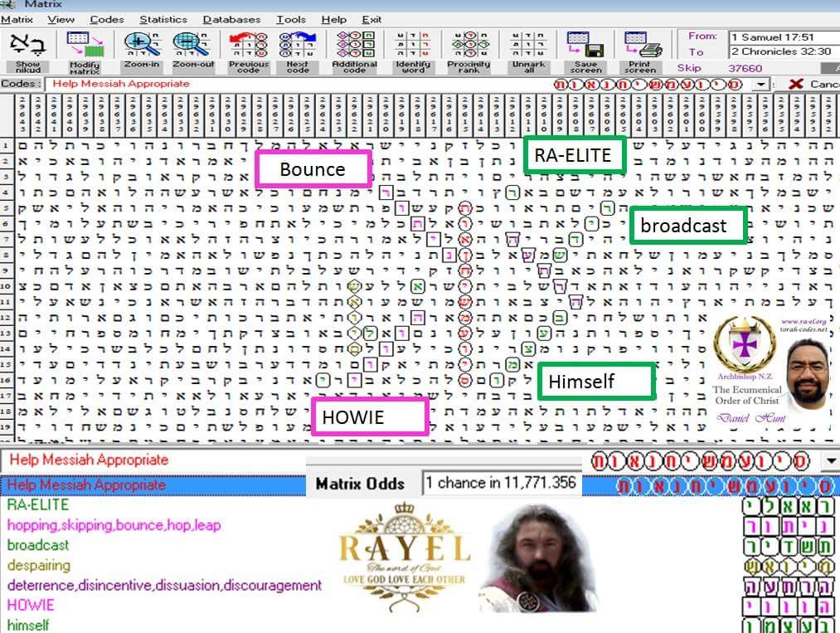The height and width of the screenshot is (633, 840).
Task: Open the Statistics menu
Action: pos(163,19)
